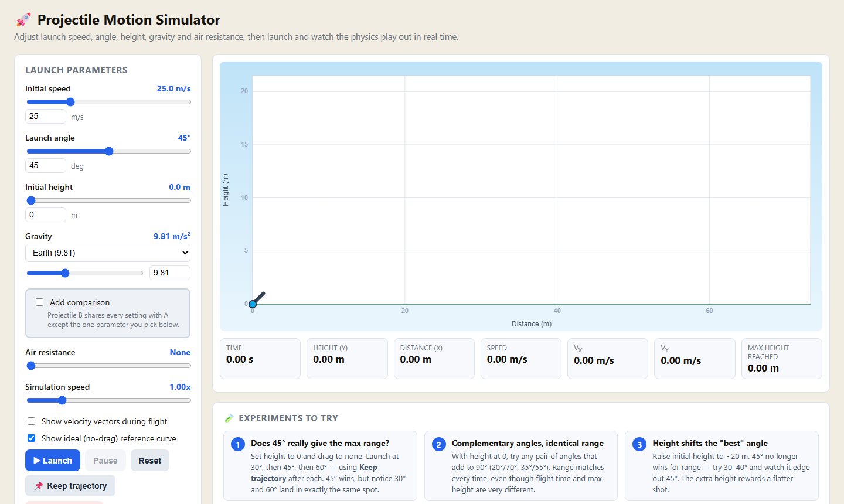Click the '1.00x' simulation speed value
The width and height of the screenshot is (844, 504).
pyautogui.click(x=180, y=387)
